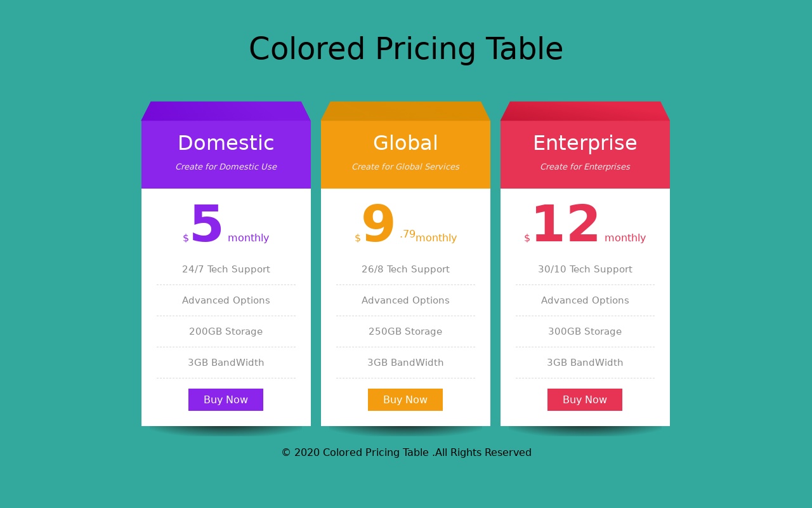Click the Colored Pricing Table title
Viewport: 812px width, 508px height.
[406, 50]
